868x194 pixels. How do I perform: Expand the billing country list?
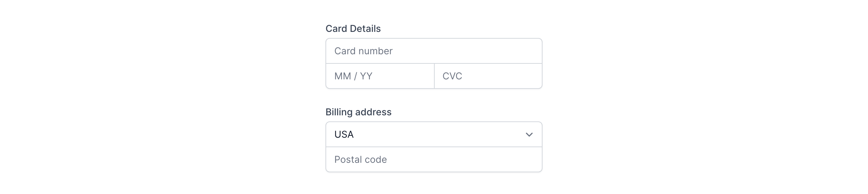(x=434, y=135)
